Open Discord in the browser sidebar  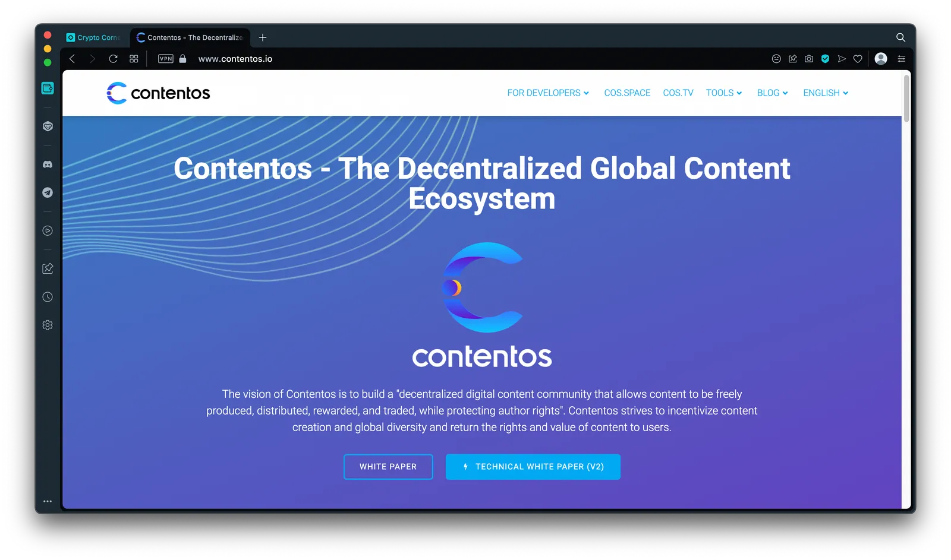(48, 164)
